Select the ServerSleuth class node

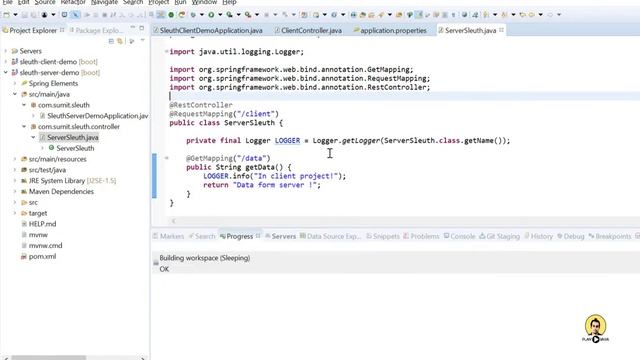[75, 148]
